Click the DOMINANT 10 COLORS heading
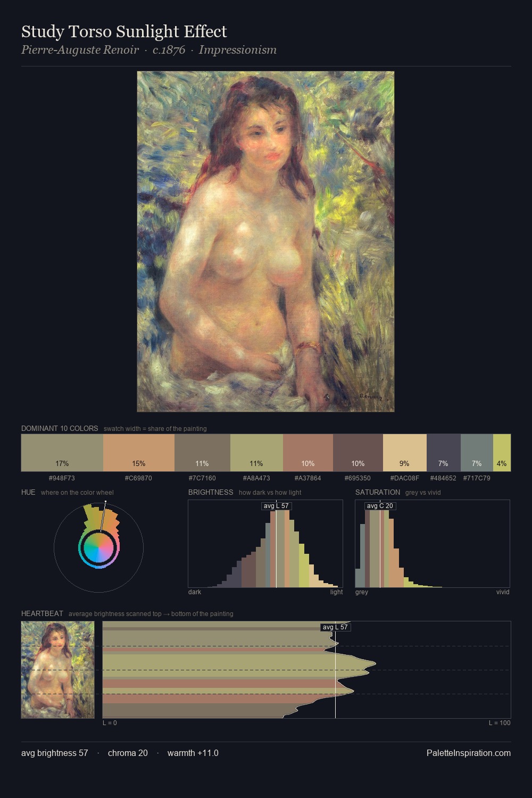Viewport: 532px width, 798px height. [60, 428]
